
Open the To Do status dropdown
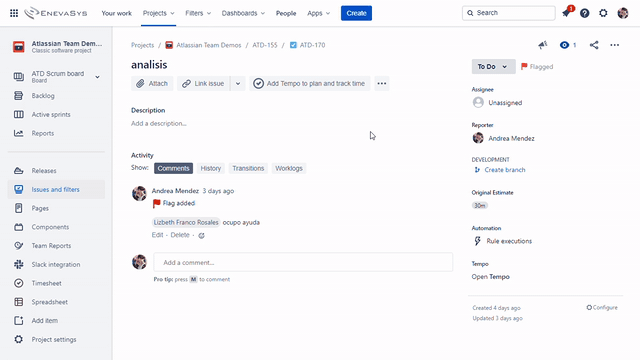pos(493,67)
